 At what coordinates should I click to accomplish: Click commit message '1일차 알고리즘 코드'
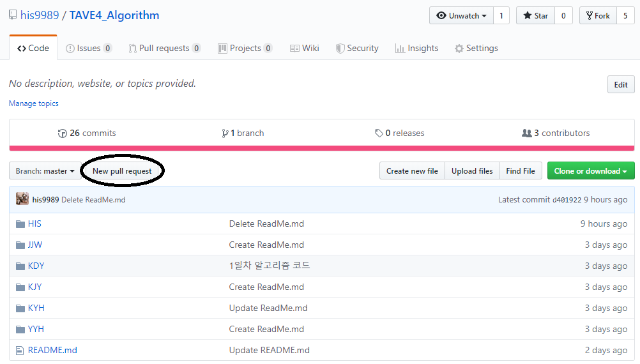point(270,266)
